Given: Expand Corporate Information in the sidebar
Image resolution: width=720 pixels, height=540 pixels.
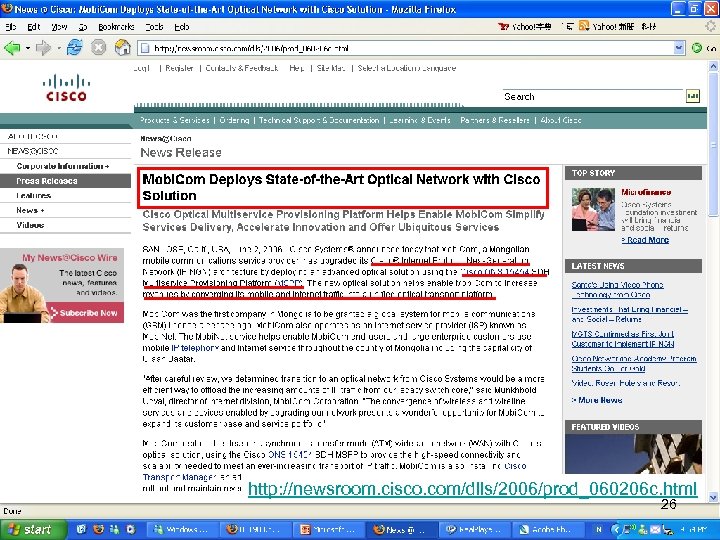Looking at the screenshot, I should click(x=62, y=166).
